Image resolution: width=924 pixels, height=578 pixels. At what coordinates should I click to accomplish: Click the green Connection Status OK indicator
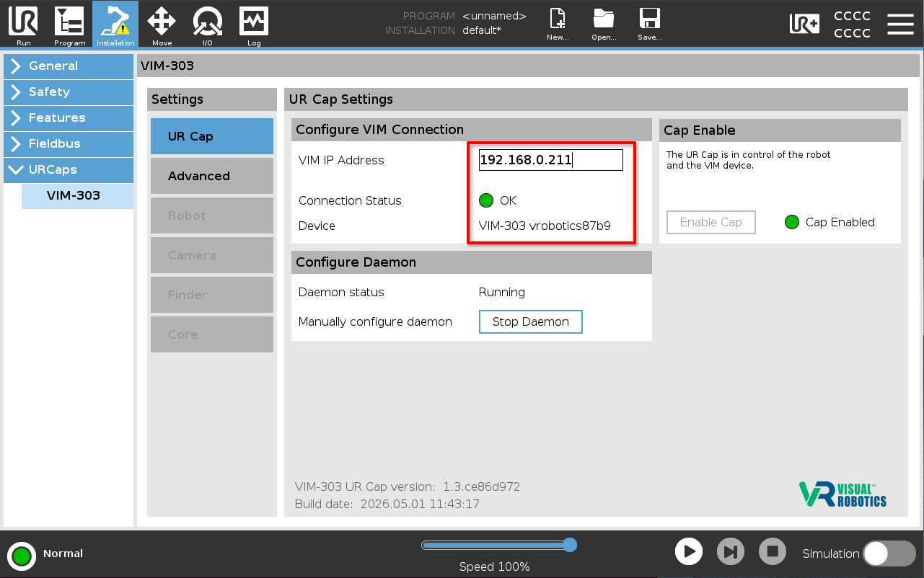point(485,200)
